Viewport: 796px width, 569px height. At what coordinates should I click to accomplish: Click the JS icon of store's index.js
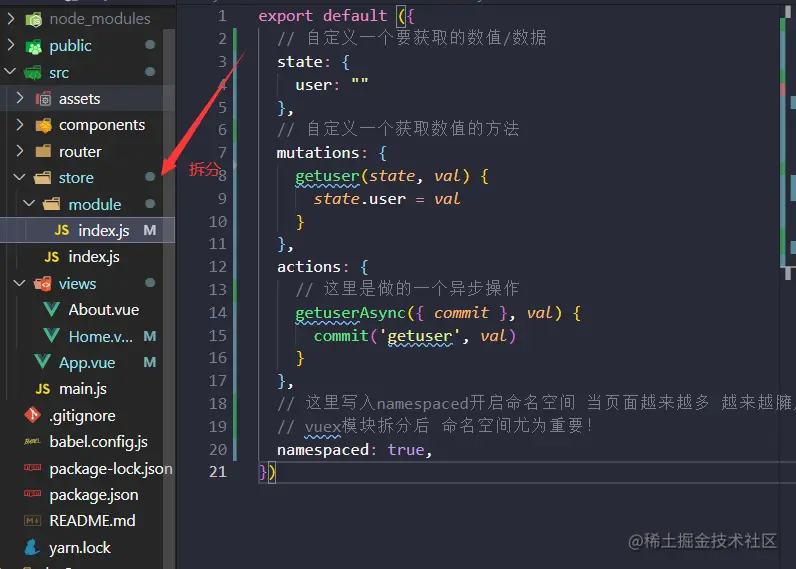(52, 257)
